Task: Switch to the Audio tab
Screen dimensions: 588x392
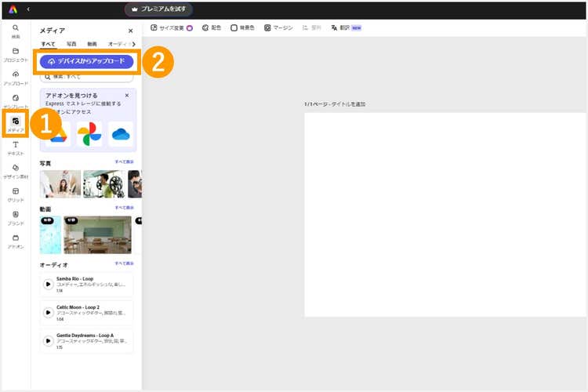Action: pyautogui.click(x=118, y=44)
